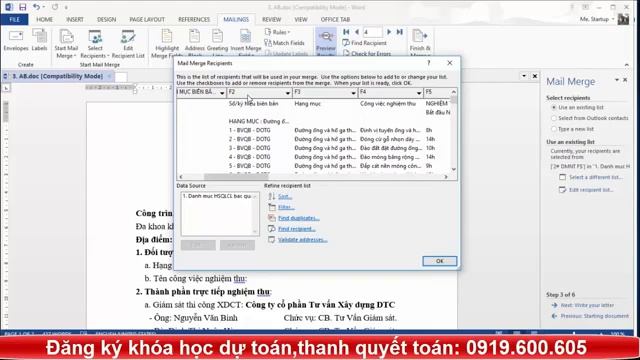Screen dimensions: 640x360
Task: Switch to HOME tab
Action: (x=44, y=19)
